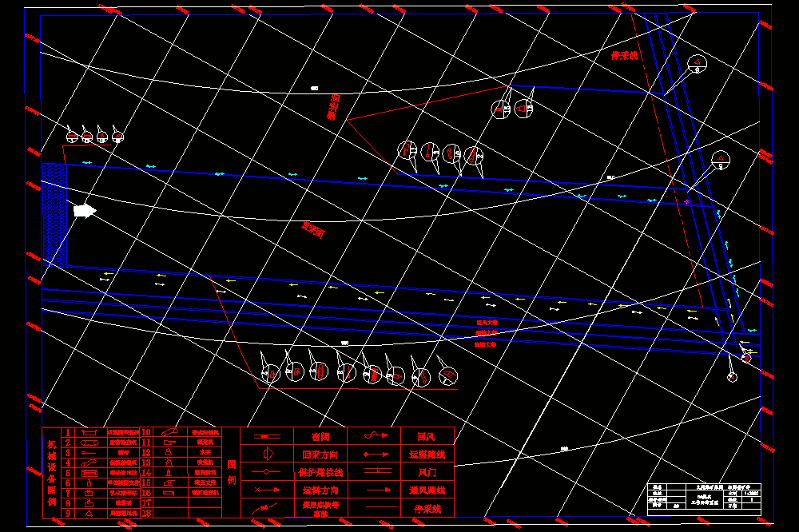The width and height of the screenshot is (799, 532).
Task: Select the 运料方向 legend text
Action: click(320, 490)
